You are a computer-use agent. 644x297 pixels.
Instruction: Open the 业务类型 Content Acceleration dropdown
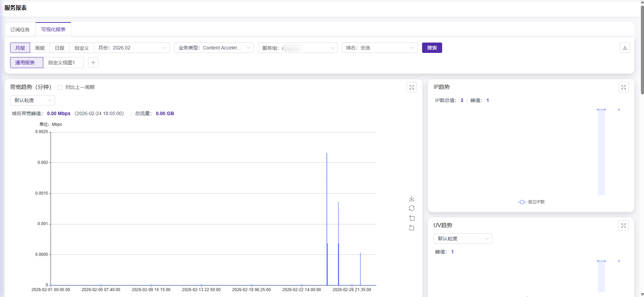click(x=214, y=48)
